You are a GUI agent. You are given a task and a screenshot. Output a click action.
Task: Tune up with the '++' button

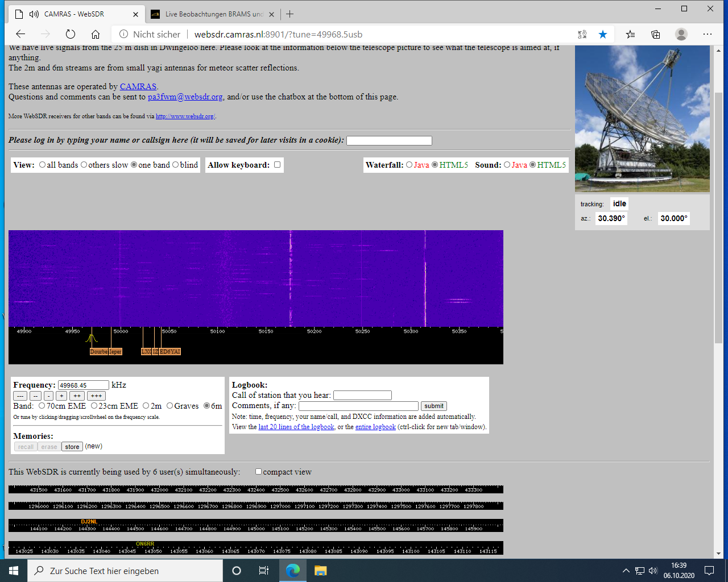click(77, 396)
